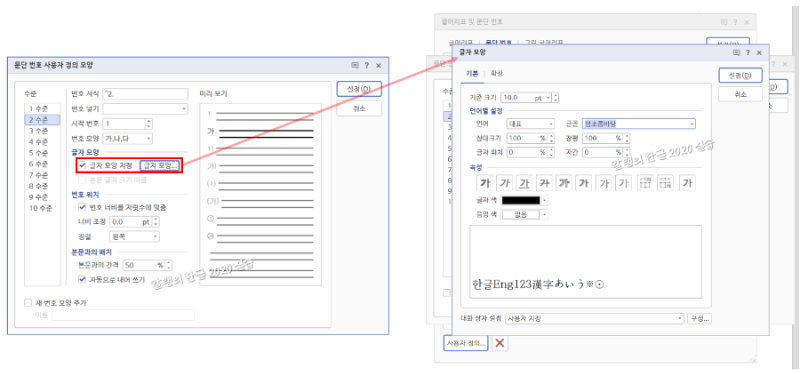The width and height of the screenshot is (800, 374).
Task: Click 사용자 정의... button in background dialog
Action: (465, 343)
